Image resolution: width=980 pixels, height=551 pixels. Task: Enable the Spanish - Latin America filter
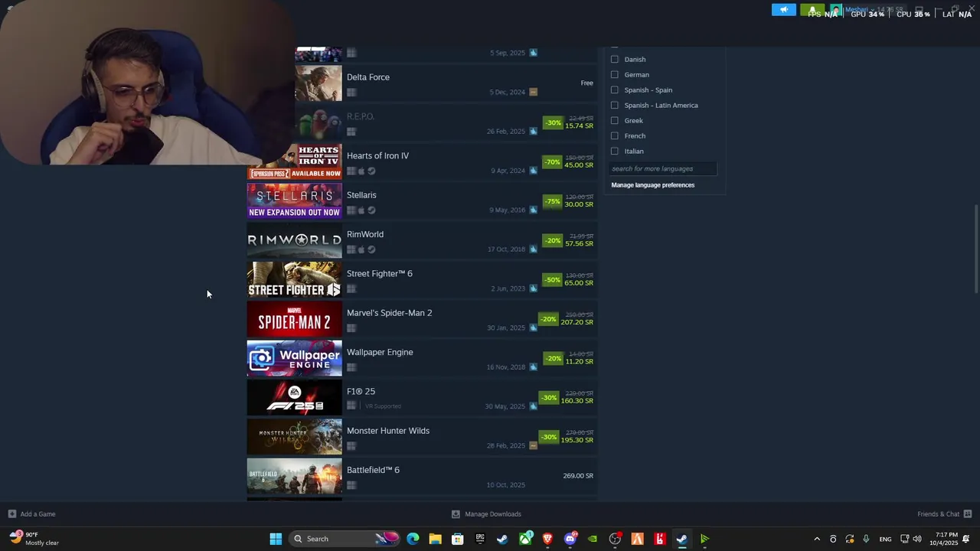click(615, 105)
